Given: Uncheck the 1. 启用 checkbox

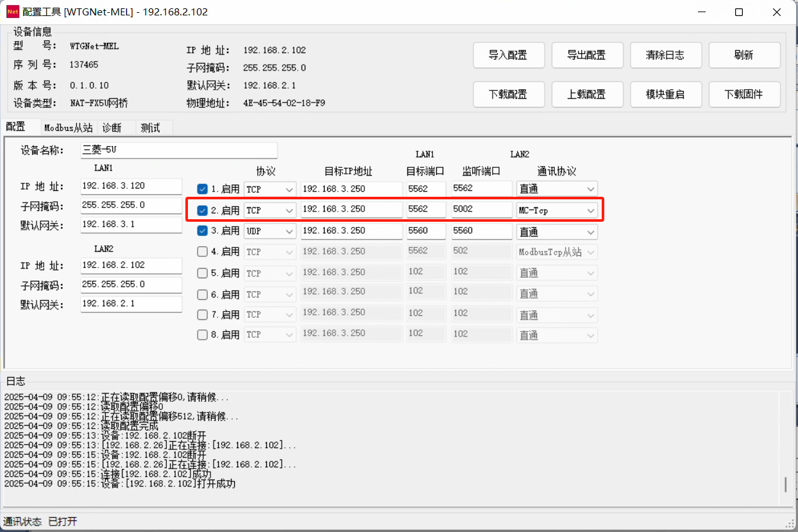Looking at the screenshot, I should tap(203, 189).
